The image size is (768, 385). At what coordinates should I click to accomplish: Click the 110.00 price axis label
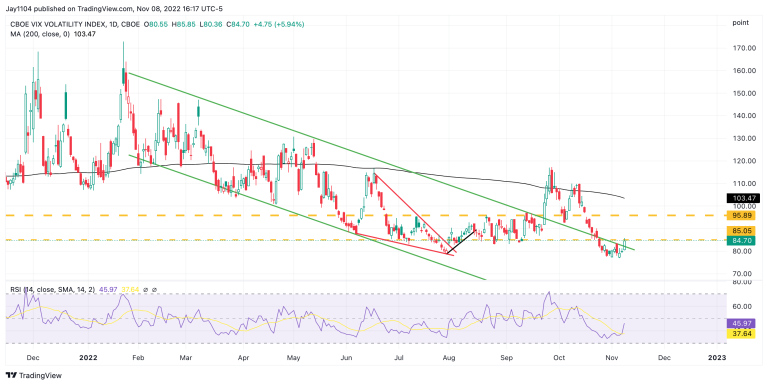(x=743, y=183)
